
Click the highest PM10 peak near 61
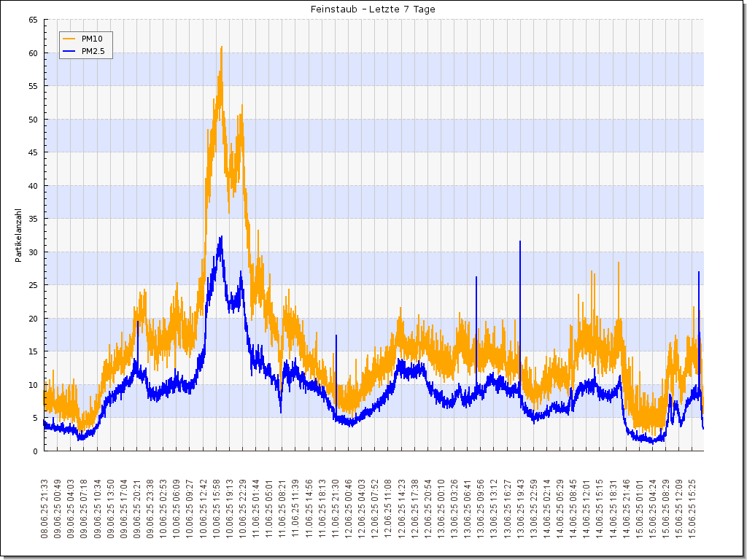click(221, 48)
